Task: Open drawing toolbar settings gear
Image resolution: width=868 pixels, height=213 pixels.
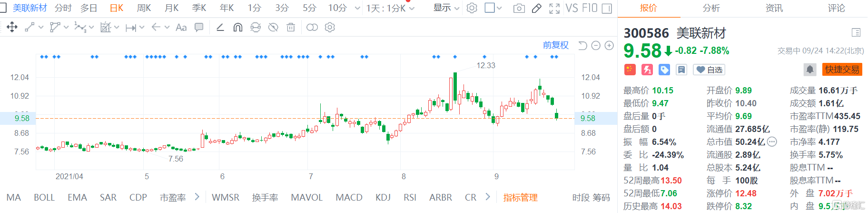Action: tap(330, 27)
